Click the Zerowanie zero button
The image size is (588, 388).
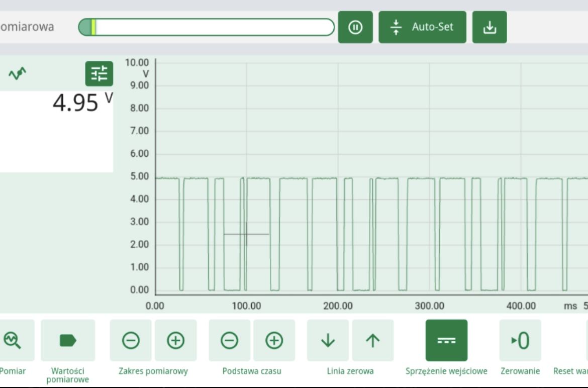point(520,340)
